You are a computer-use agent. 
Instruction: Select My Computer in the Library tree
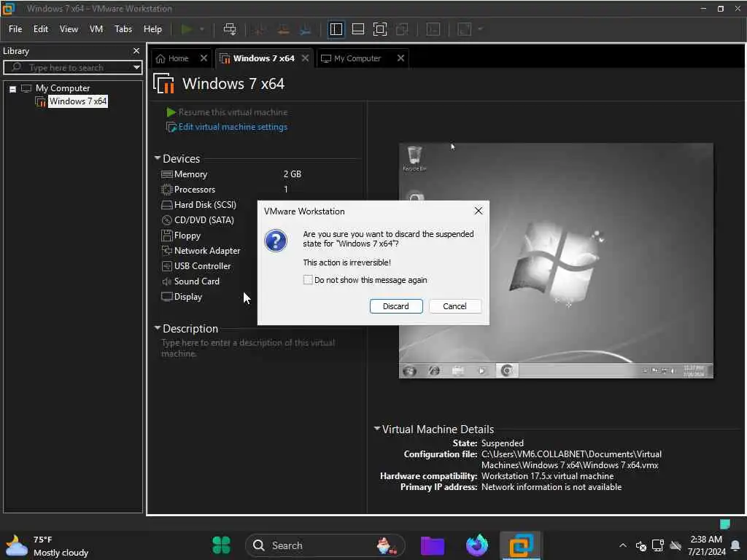(63, 88)
